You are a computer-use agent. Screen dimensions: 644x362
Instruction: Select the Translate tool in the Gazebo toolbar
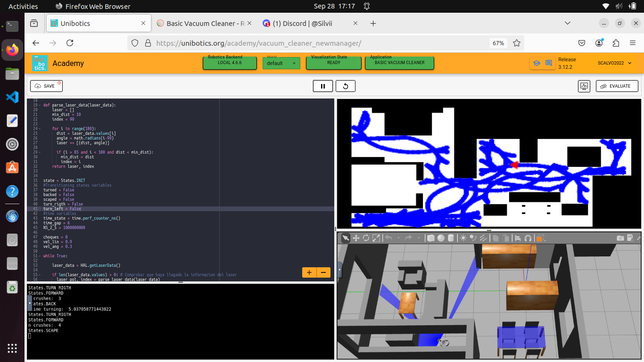[x=356, y=238]
